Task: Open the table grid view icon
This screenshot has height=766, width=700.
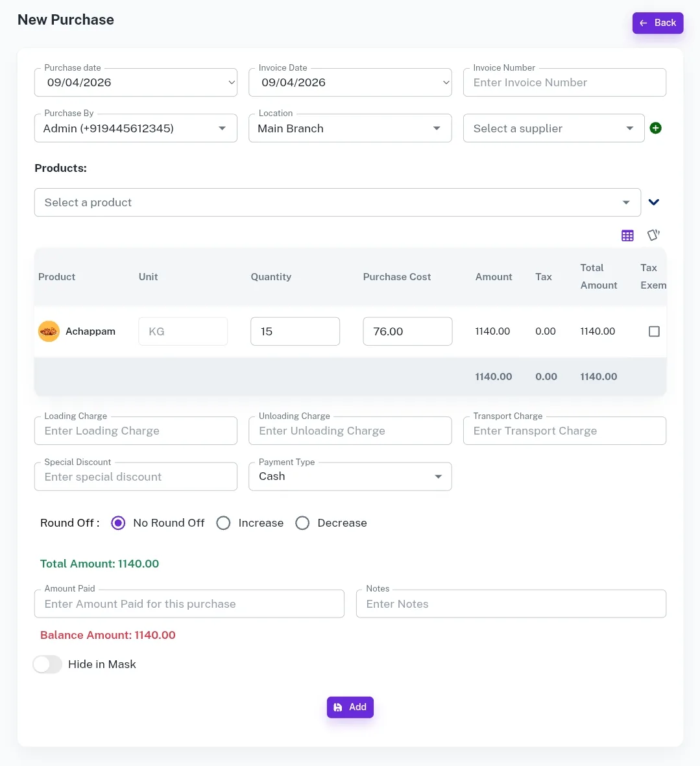Action: coord(628,235)
